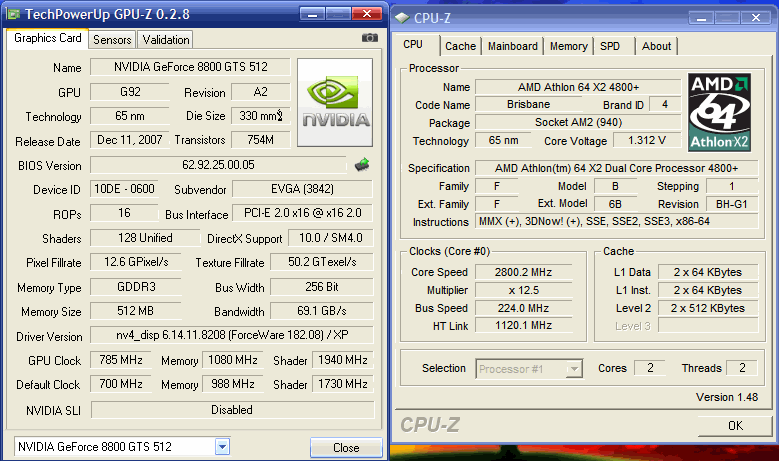Click the DirectX Support value 10.0 / SM4.0
This screenshot has height=461, width=779.
330,238
